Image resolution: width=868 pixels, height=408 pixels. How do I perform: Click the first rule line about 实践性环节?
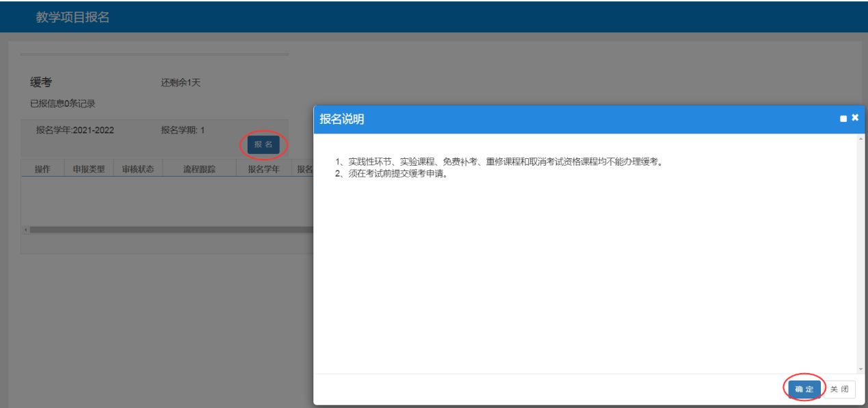499,162
